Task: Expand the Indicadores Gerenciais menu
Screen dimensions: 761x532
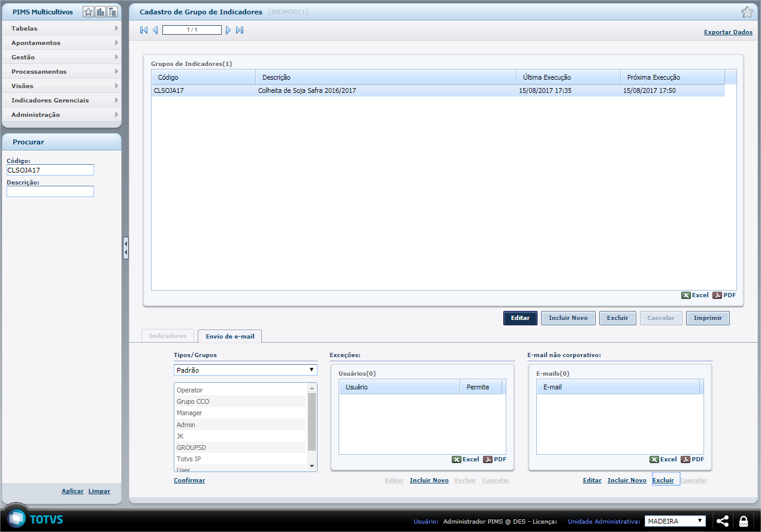Action: 62,100
